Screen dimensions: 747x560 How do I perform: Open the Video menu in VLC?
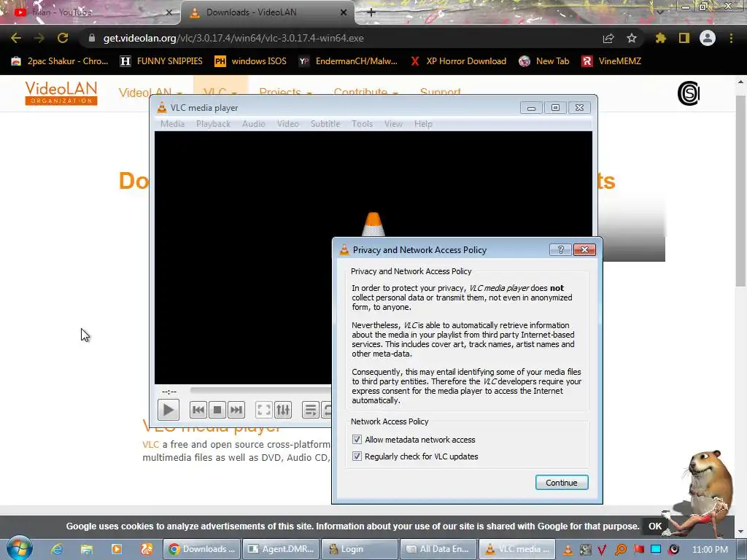tap(288, 124)
